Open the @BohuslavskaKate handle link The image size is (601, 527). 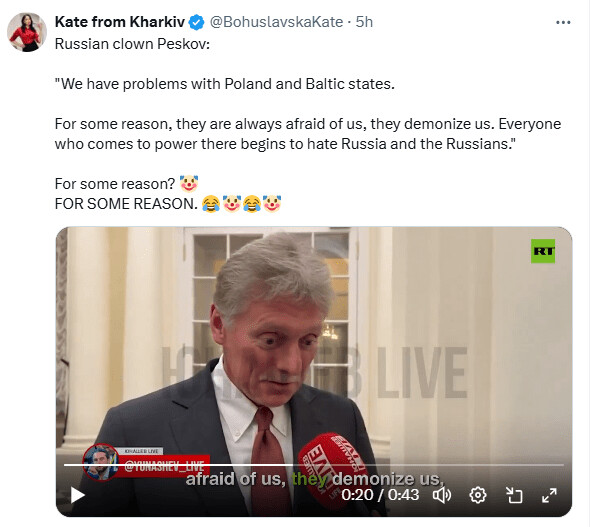[272, 22]
